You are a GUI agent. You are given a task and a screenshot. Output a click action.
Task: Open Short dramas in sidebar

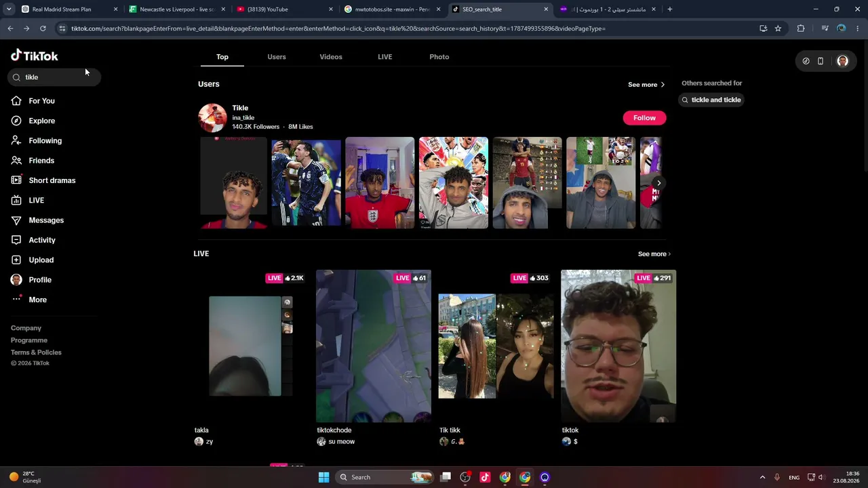(52, 180)
